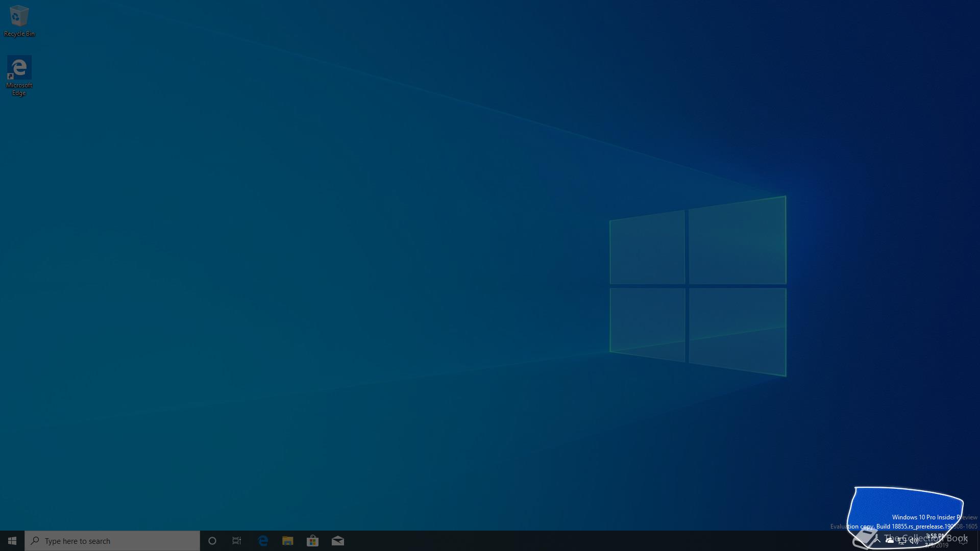980x551 pixels.
Task: Expand the hidden system tray icons
Action: (877, 541)
